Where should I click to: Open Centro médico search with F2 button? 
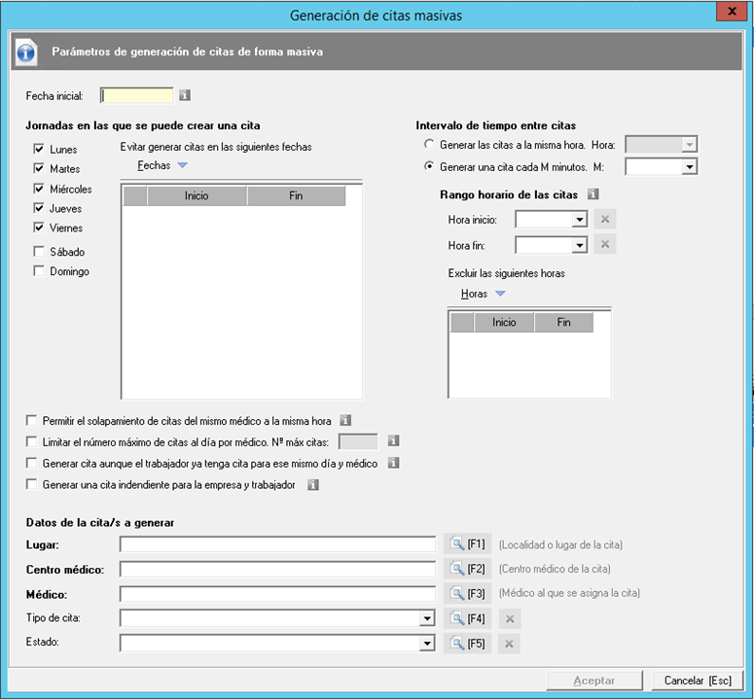click(467, 569)
